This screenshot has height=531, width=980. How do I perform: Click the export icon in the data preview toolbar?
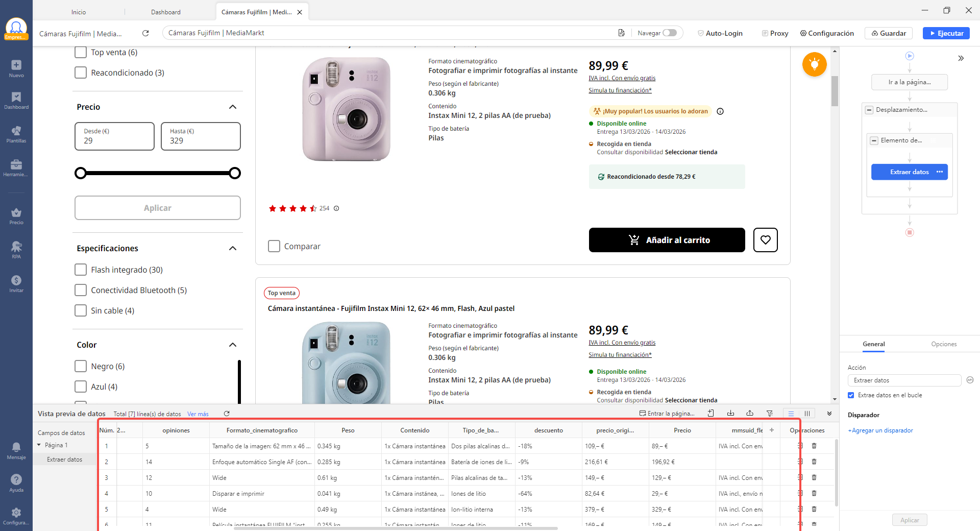(750, 414)
